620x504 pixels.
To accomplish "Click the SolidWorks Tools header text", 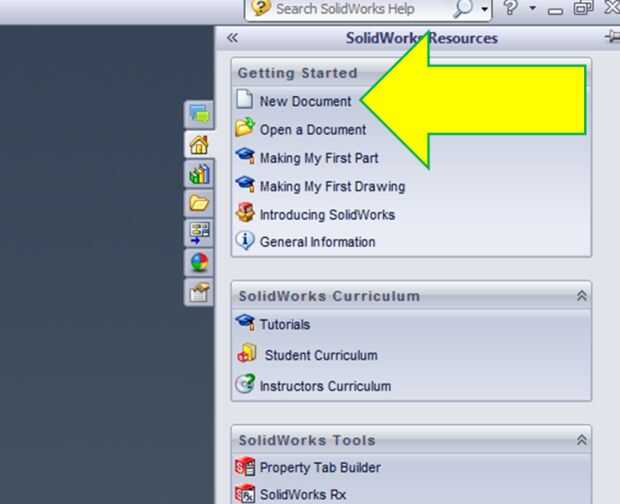I will (x=307, y=440).
